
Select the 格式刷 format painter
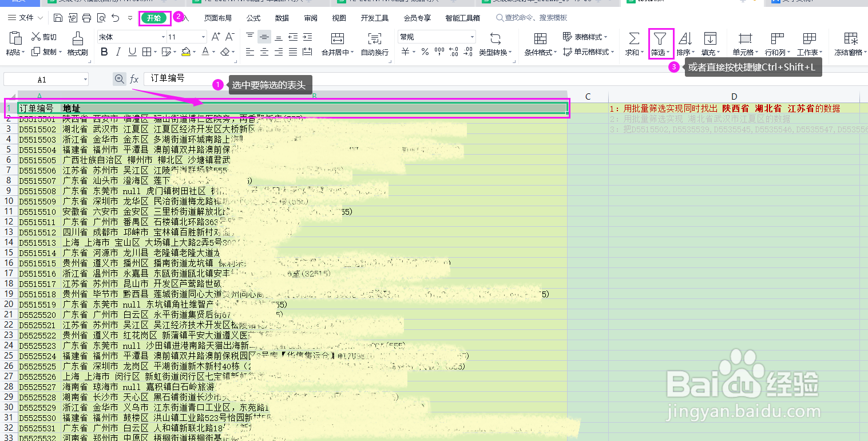(x=78, y=44)
